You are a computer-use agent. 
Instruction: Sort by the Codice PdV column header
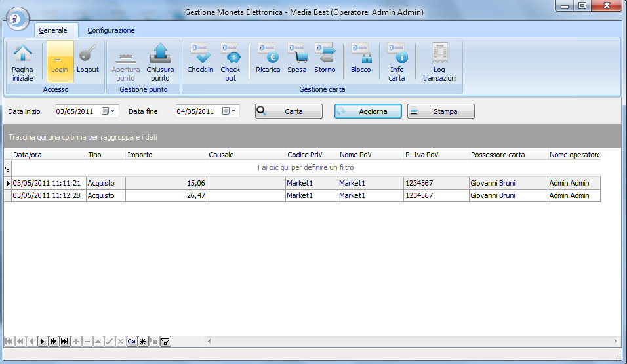pyautogui.click(x=312, y=155)
